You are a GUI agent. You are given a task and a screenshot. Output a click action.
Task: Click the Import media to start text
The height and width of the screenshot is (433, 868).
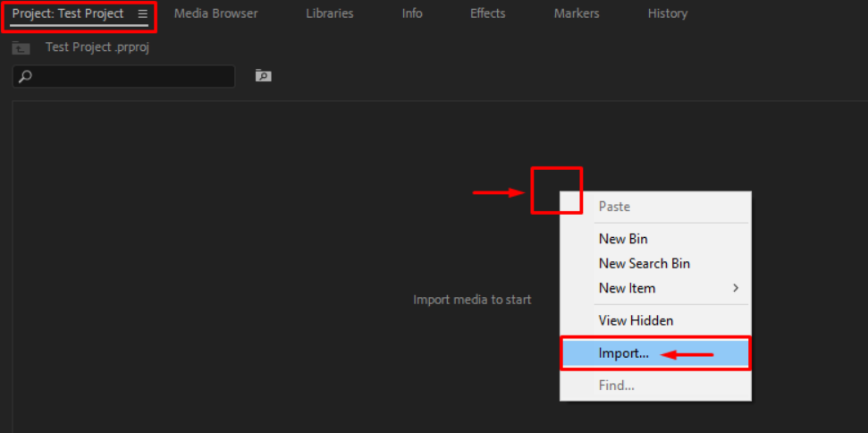[472, 300]
